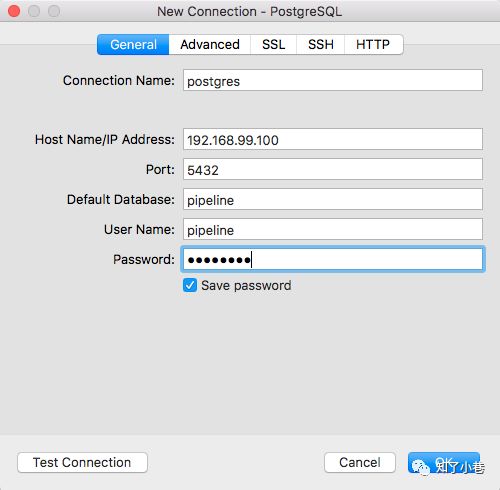Screen dimensions: 500x490
Task: Switch to the General tab
Action: (133, 44)
